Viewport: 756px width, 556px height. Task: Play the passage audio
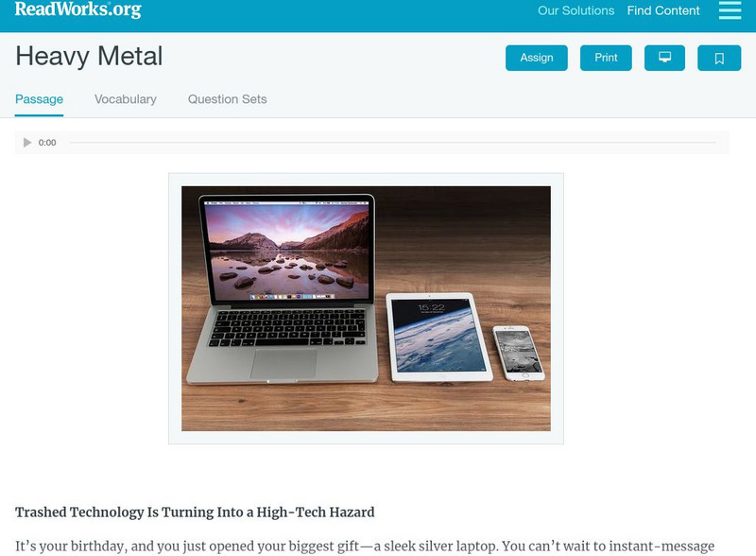tap(27, 143)
